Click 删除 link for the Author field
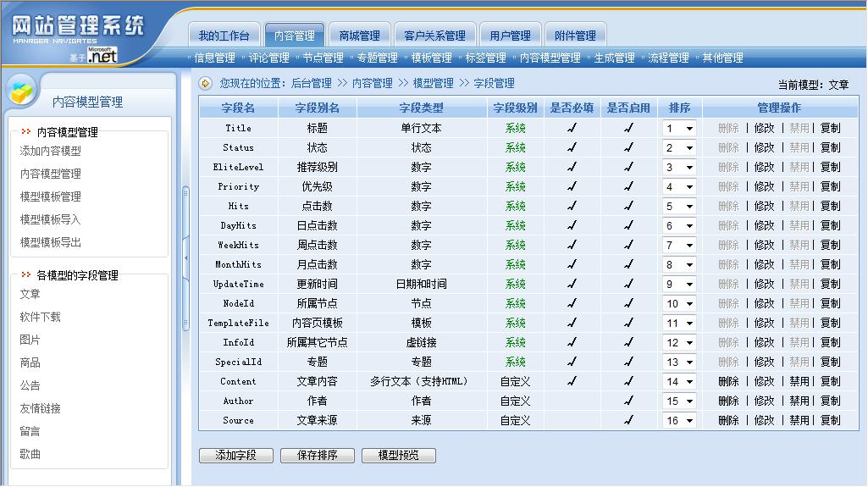This screenshot has width=868, height=487. pos(728,401)
